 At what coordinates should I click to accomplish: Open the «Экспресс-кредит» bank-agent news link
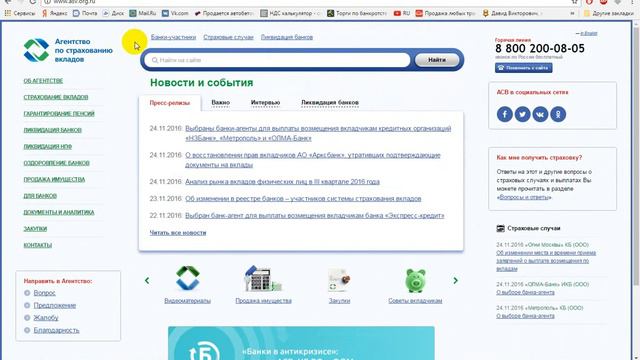pyautogui.click(x=315, y=216)
